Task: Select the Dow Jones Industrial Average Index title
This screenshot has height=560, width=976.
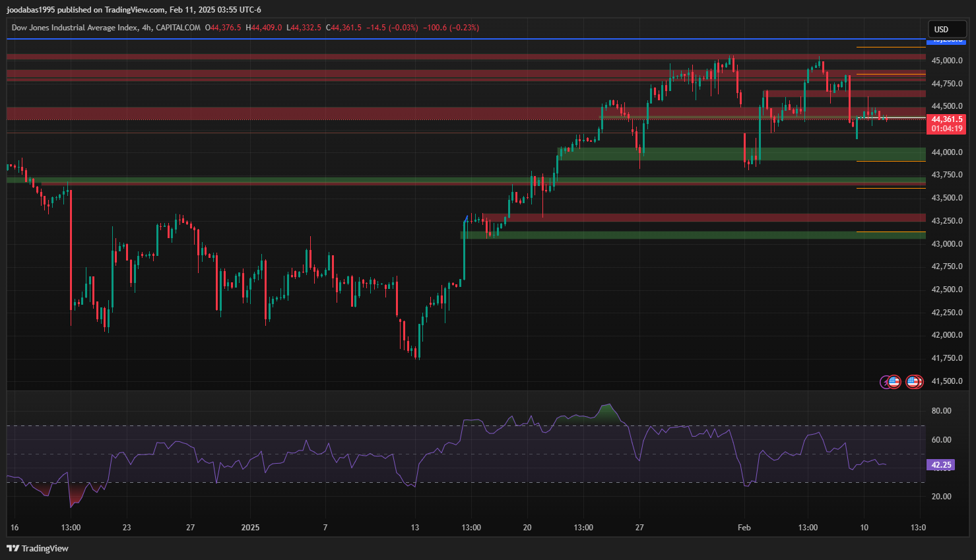Action: coord(75,28)
